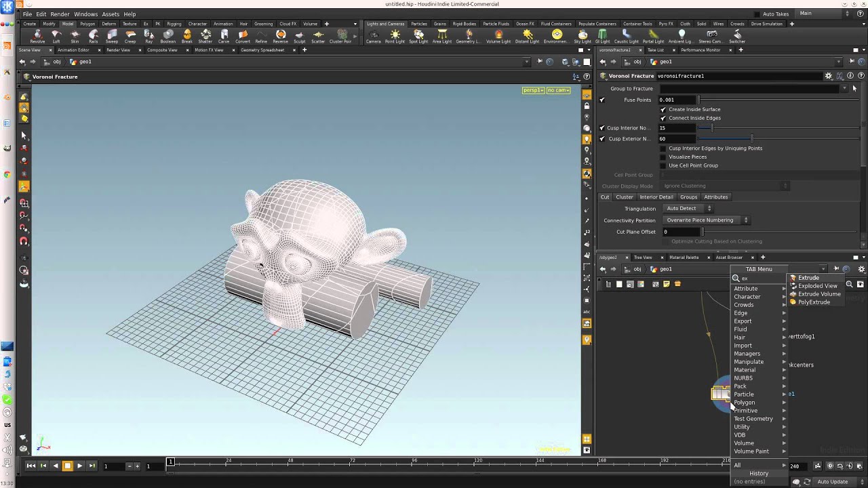
Task: Choose Extrude from search results
Action: coord(816,278)
